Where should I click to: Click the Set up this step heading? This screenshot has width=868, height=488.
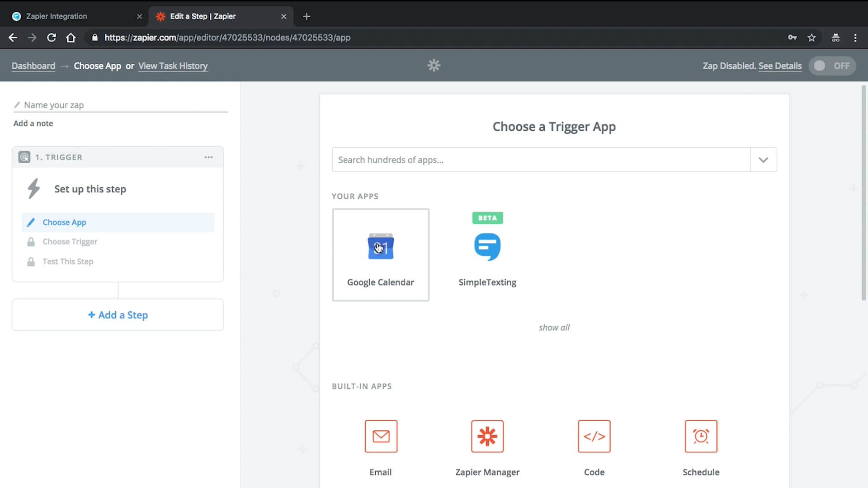90,189
